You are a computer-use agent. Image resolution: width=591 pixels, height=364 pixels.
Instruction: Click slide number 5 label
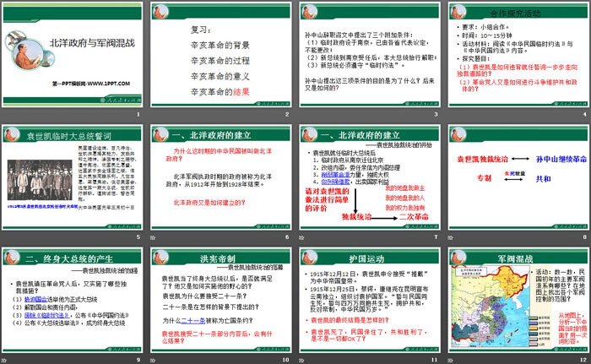[x=138, y=237]
